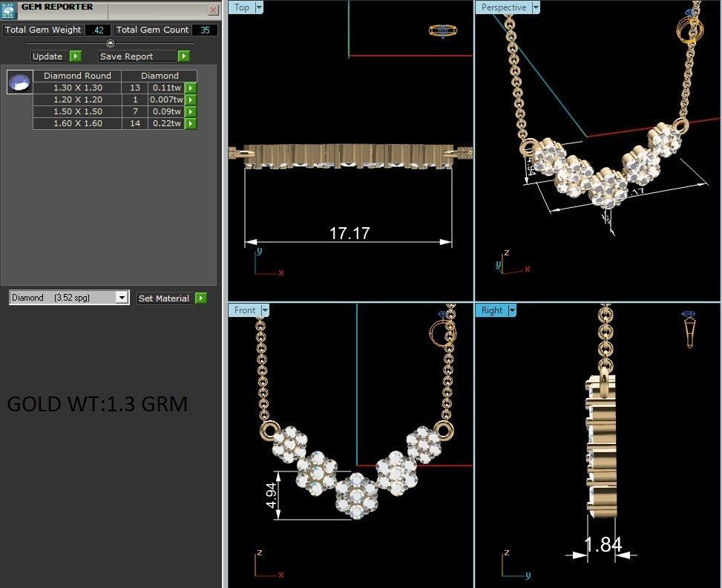Select the 1.60 X 1.60 size cell

(x=77, y=123)
